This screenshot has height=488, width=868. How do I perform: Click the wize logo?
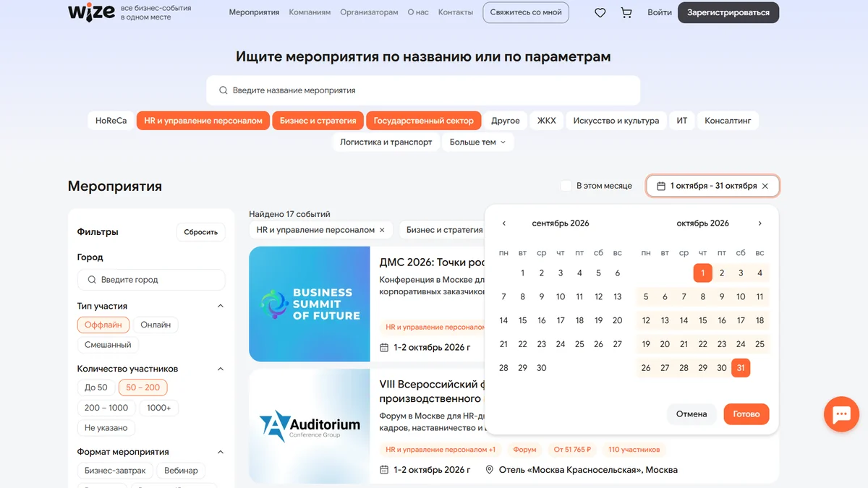pyautogui.click(x=91, y=12)
